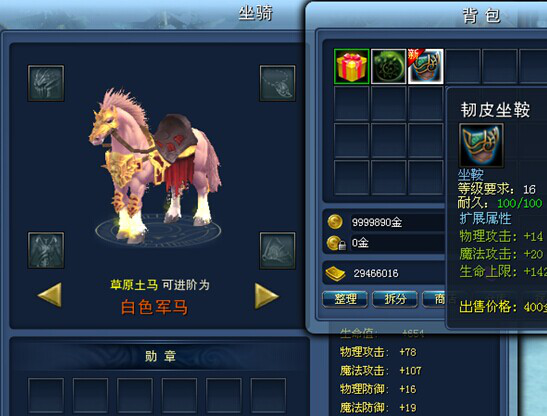This screenshot has height=416, width=547.
Task: Select the green jade ring item
Action: (x=389, y=66)
